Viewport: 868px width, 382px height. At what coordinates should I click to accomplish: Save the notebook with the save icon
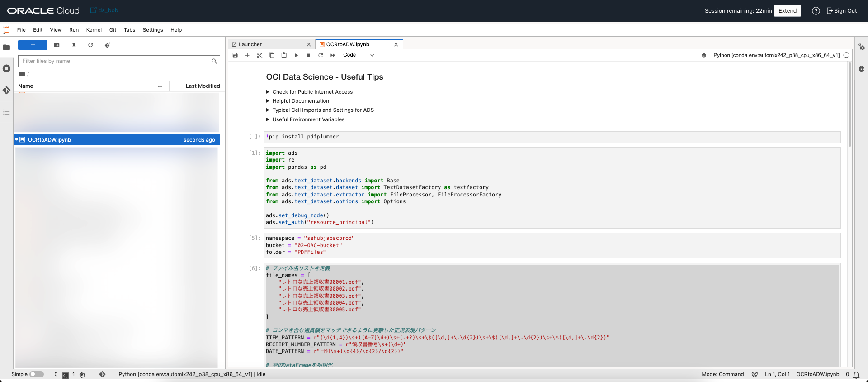point(235,55)
